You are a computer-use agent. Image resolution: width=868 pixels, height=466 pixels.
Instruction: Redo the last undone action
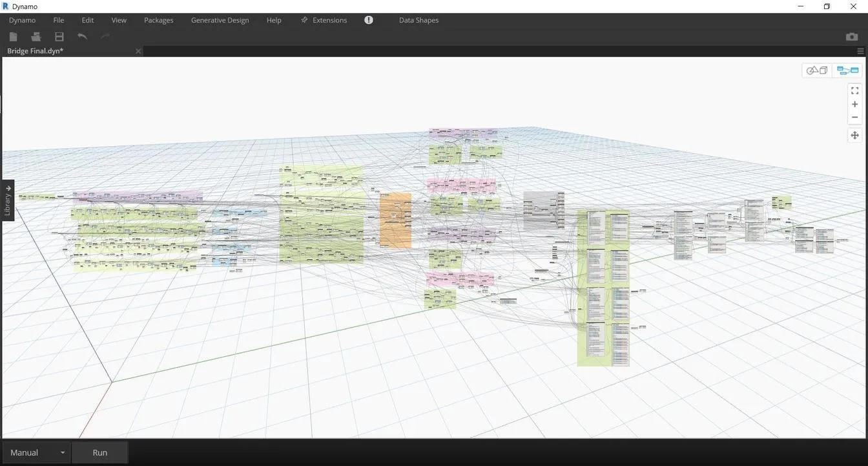pyautogui.click(x=105, y=37)
